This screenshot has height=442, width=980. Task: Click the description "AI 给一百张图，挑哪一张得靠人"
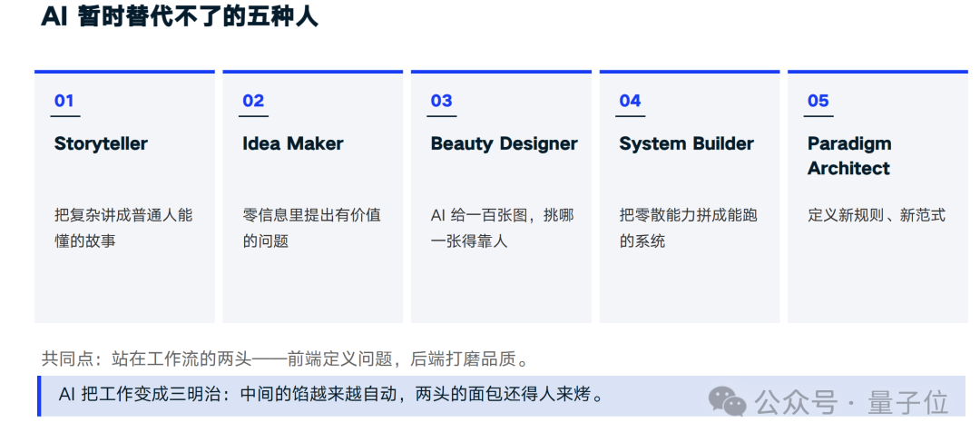click(x=503, y=228)
